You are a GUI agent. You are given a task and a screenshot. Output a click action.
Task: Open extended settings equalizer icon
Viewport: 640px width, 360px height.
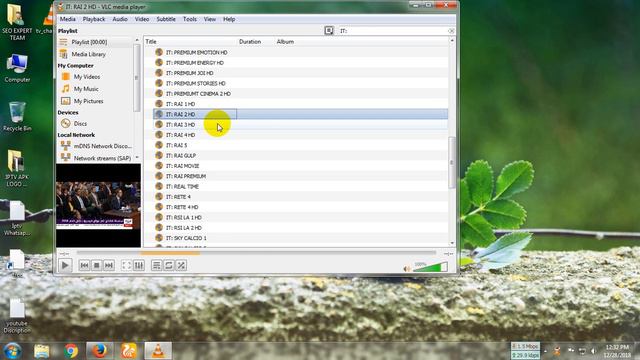[139, 265]
